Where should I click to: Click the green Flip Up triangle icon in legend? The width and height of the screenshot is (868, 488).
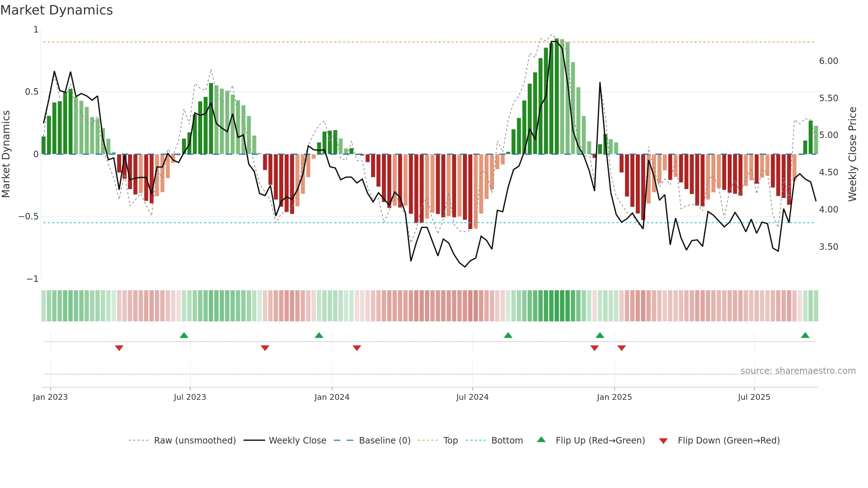[x=541, y=440]
